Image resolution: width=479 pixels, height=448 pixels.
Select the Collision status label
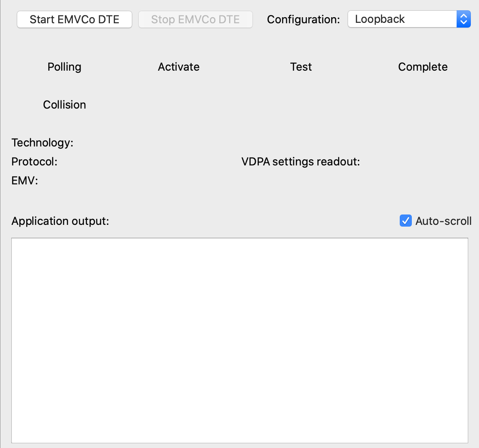[65, 105]
